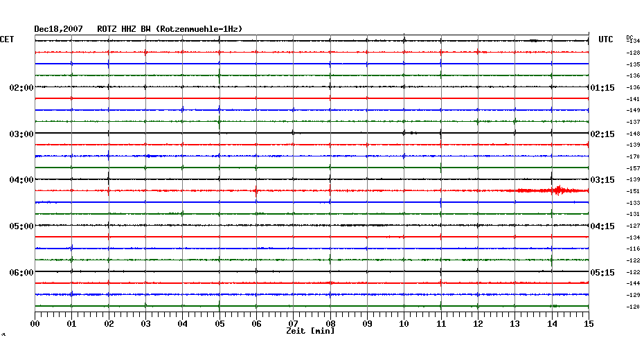Image resolution: width=644 pixels, height=342 pixels.
Task: Click minute 03 on the Zeit axis
Action: 146,323
